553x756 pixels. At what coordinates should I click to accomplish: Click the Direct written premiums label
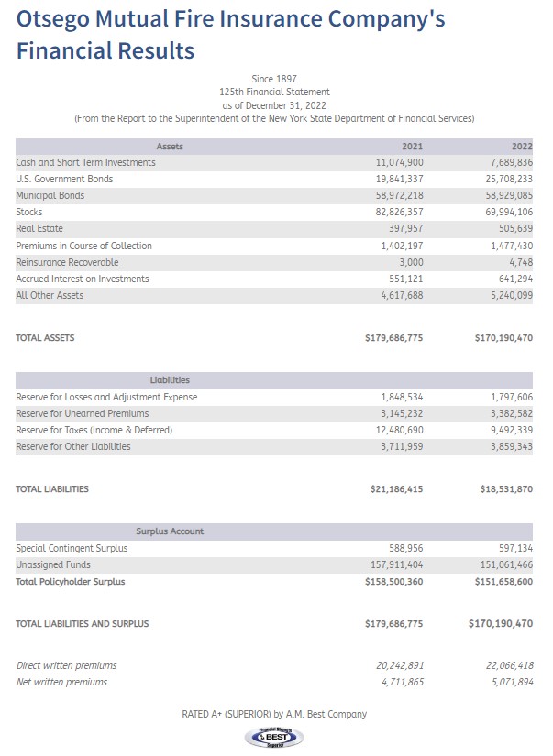click(x=67, y=665)
